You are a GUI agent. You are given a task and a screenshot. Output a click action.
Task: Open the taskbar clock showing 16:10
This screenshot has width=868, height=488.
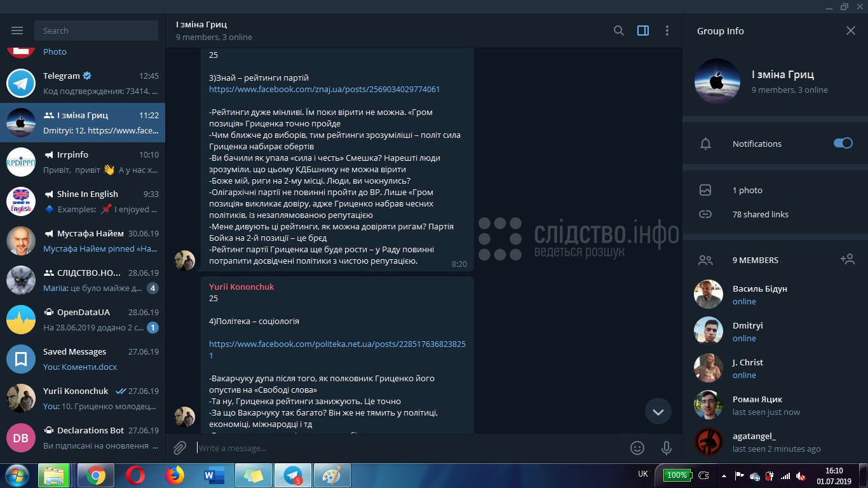[834, 475]
